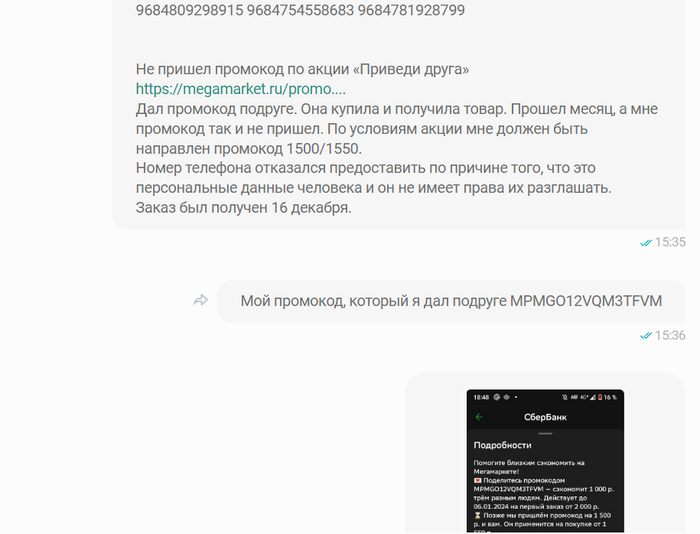Click the read checkmarks next to 15:35
Image resolution: width=700 pixels, height=534 pixels.
point(646,243)
